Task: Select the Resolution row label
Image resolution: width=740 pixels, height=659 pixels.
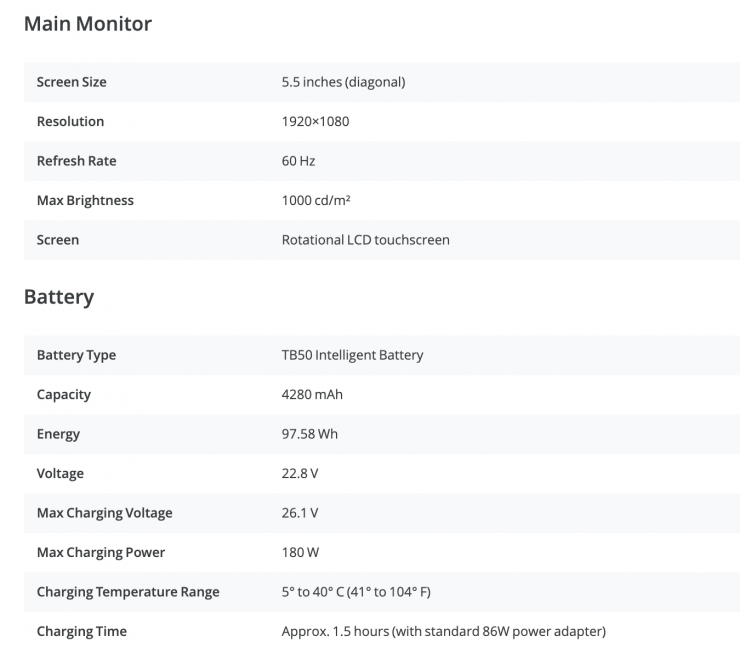Action: click(x=70, y=121)
